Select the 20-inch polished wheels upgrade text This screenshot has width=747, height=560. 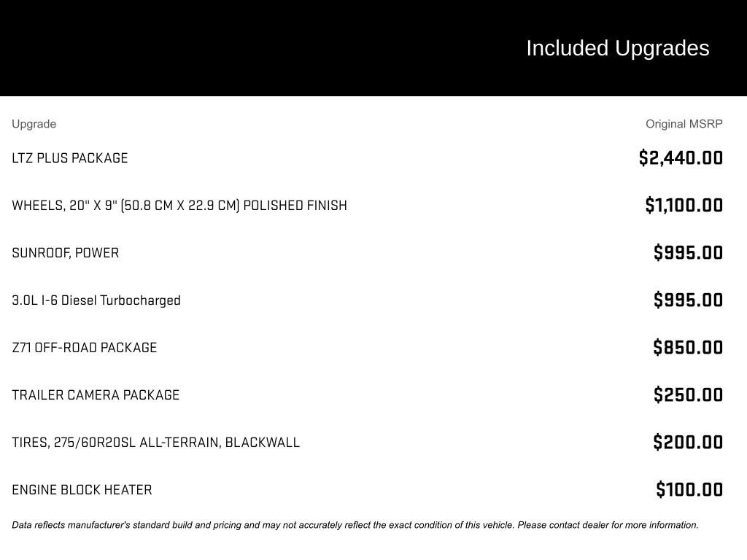[x=179, y=206]
